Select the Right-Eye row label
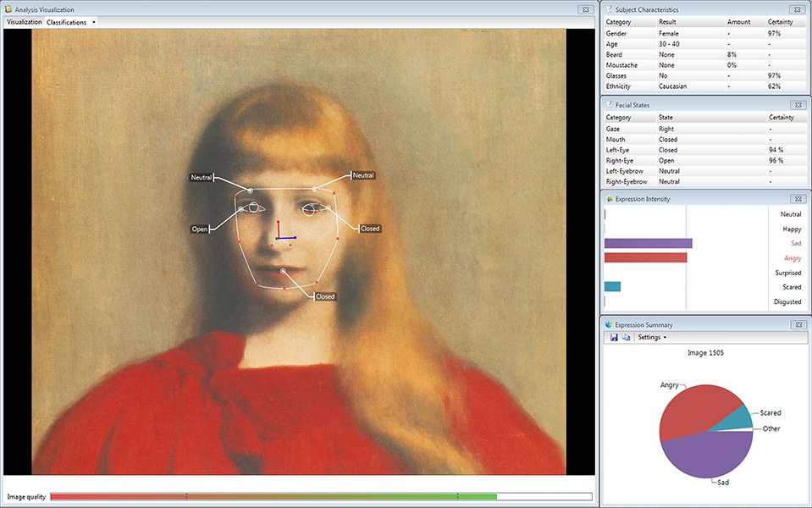The width and height of the screenshot is (812, 508). [x=619, y=161]
